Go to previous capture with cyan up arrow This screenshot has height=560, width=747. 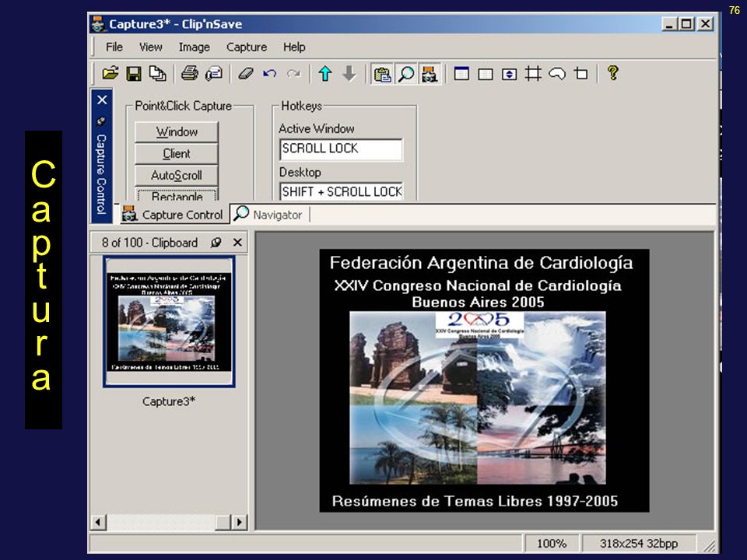pyautogui.click(x=325, y=73)
